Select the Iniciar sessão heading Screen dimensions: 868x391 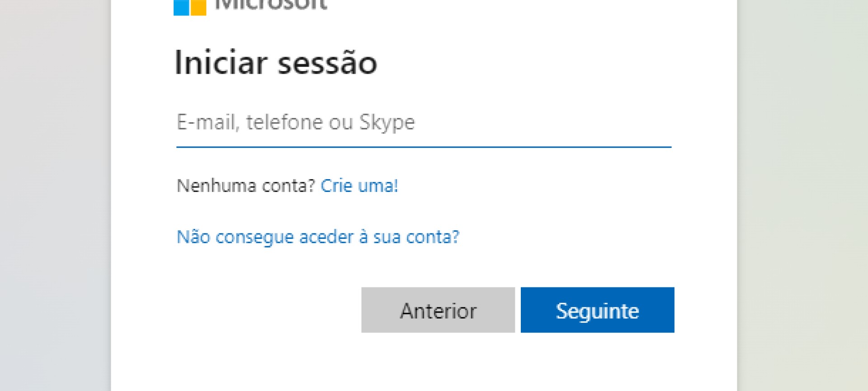tap(276, 62)
